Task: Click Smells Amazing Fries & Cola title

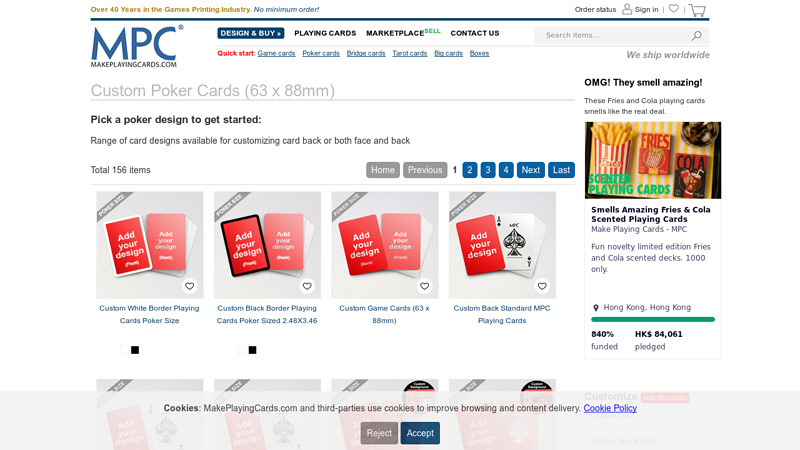Action: 651,214
